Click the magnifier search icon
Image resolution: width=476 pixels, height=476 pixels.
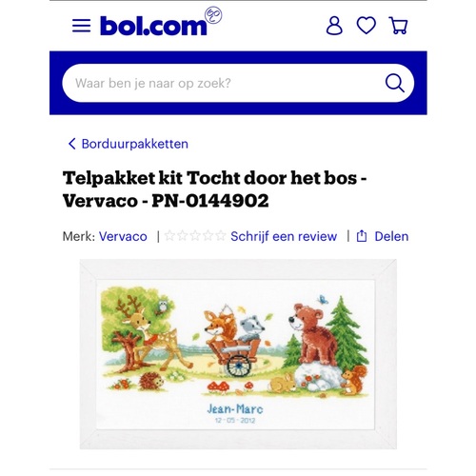click(395, 83)
